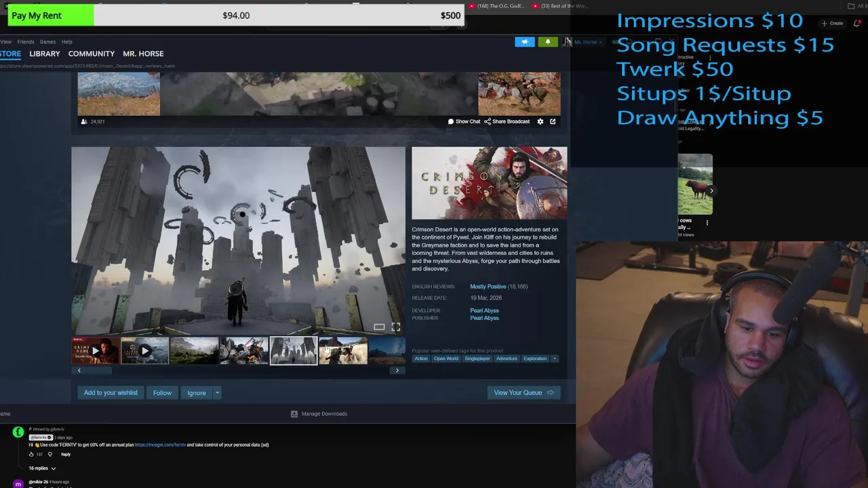Open three-dot menu beside cows video
The height and width of the screenshot is (488, 868).
coord(707,222)
